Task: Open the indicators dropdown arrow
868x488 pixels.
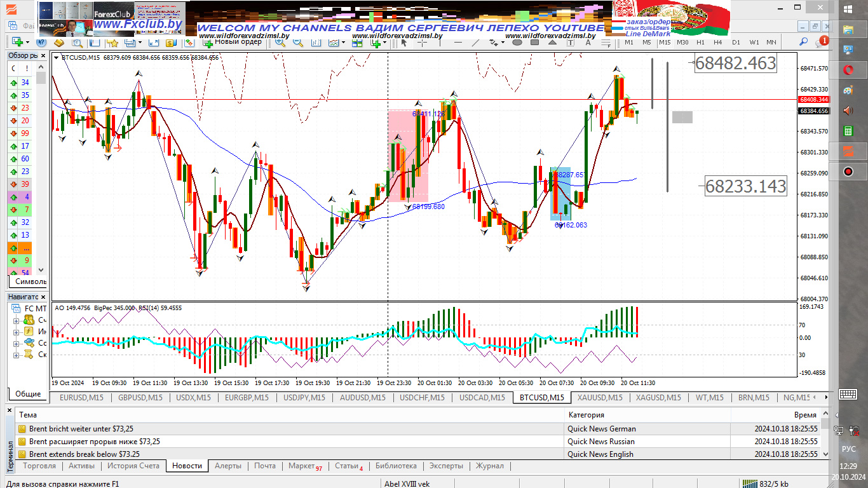Action: point(343,42)
